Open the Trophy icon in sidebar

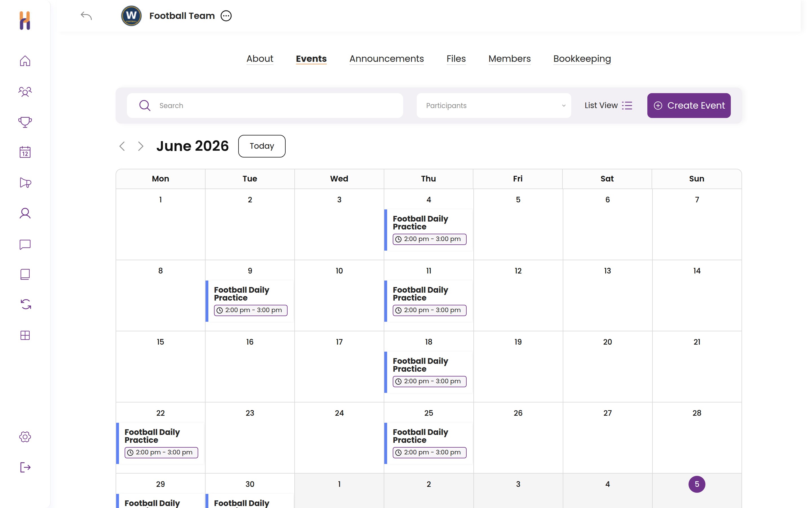click(x=25, y=122)
